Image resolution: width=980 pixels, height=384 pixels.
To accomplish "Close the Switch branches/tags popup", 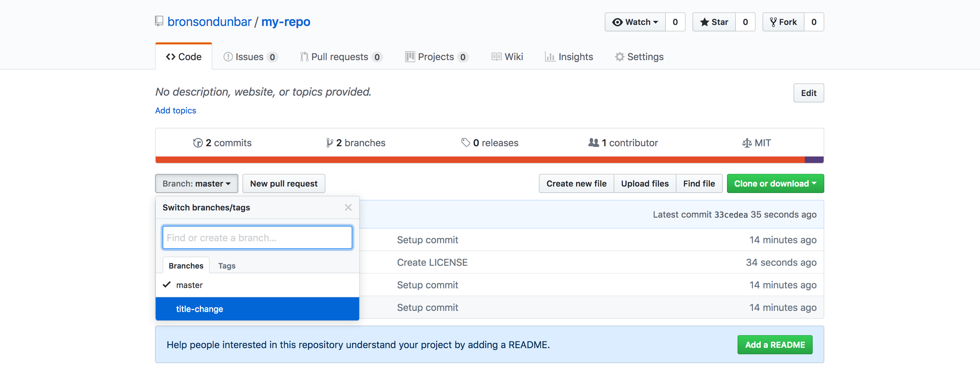I will coord(348,207).
